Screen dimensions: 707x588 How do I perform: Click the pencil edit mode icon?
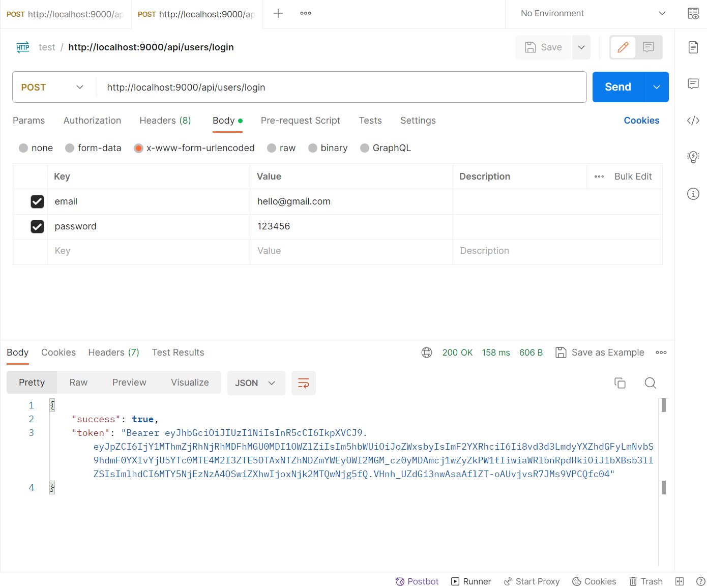click(623, 47)
